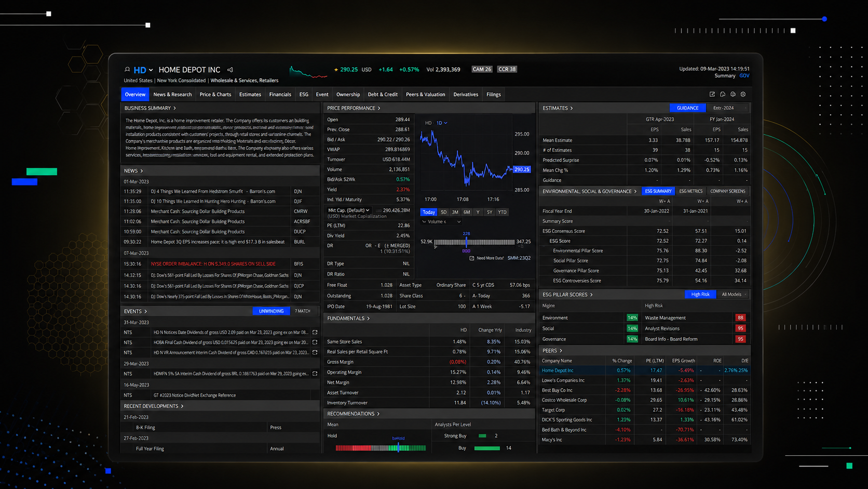Expand the Fundamentals section header

348,318
